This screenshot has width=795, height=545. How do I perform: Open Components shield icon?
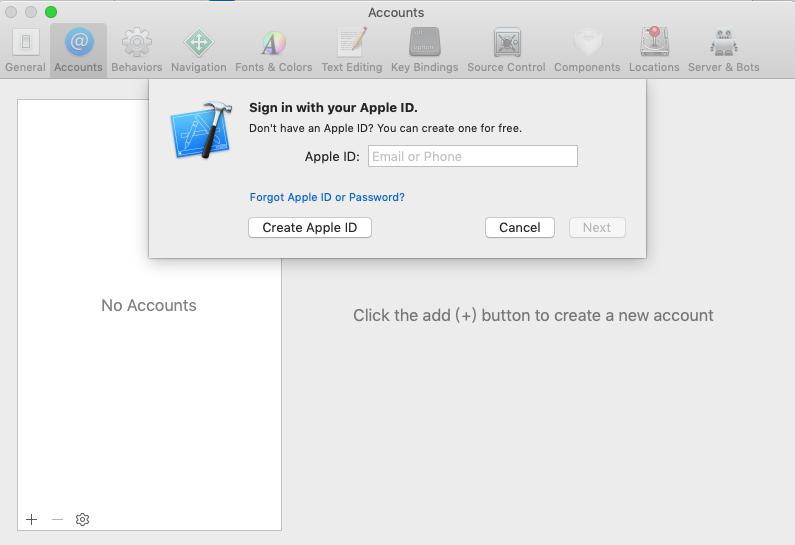click(x=587, y=43)
